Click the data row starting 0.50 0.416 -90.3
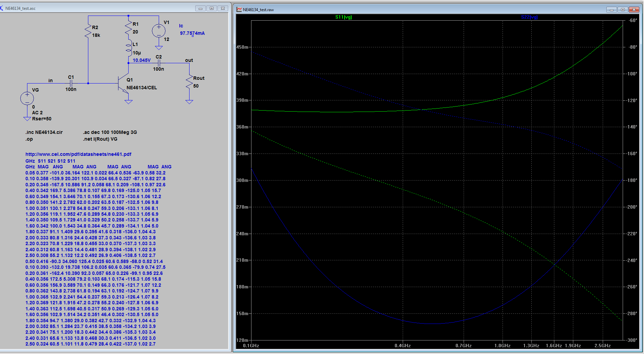 pos(94,261)
